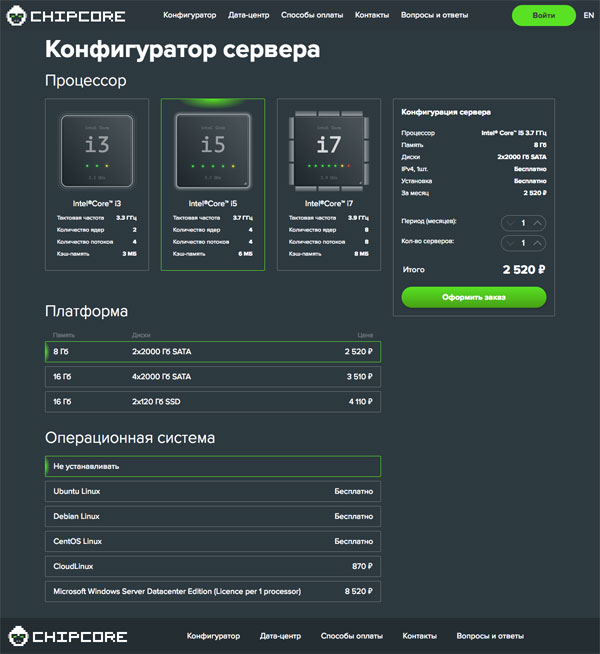The image size is (600, 654).
Task: Open Контакты in the top navigation
Action: [x=372, y=15]
